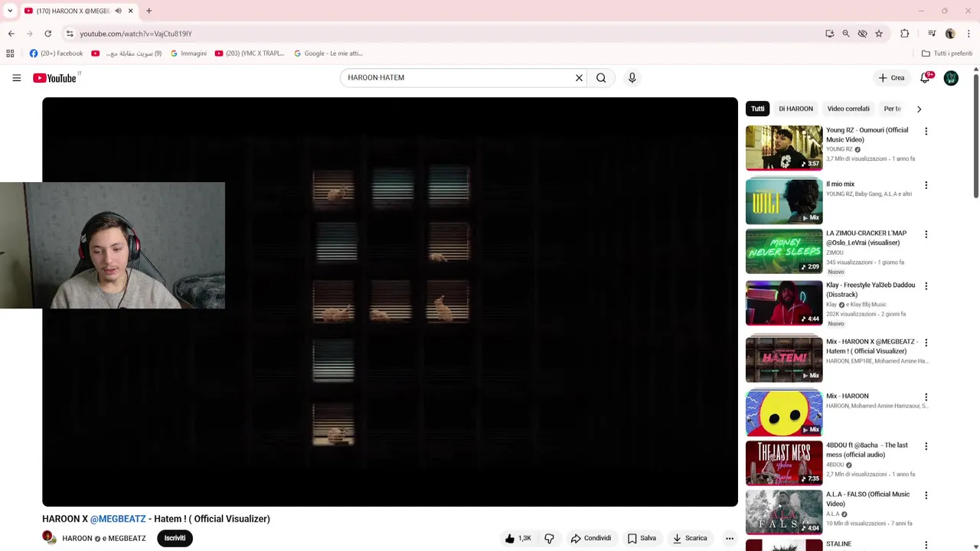Open options for Mix - HAROON X @MEGBEATZ

click(x=926, y=342)
